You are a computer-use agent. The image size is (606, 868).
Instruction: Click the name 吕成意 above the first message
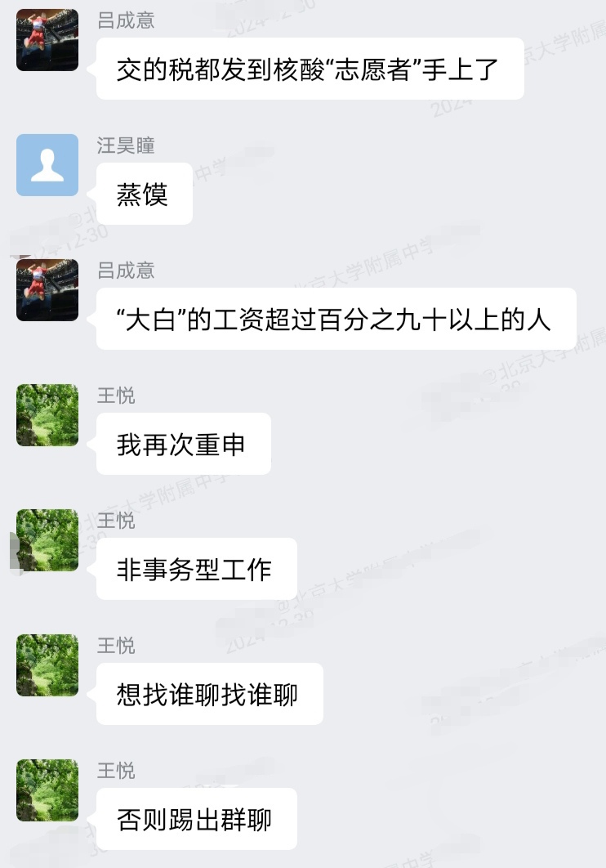[x=126, y=20]
